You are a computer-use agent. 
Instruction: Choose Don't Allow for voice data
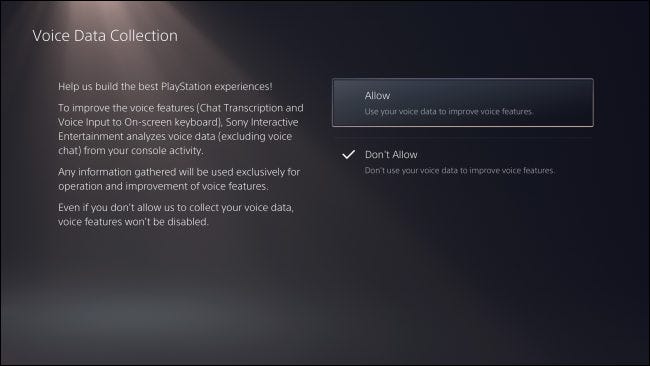click(x=463, y=162)
